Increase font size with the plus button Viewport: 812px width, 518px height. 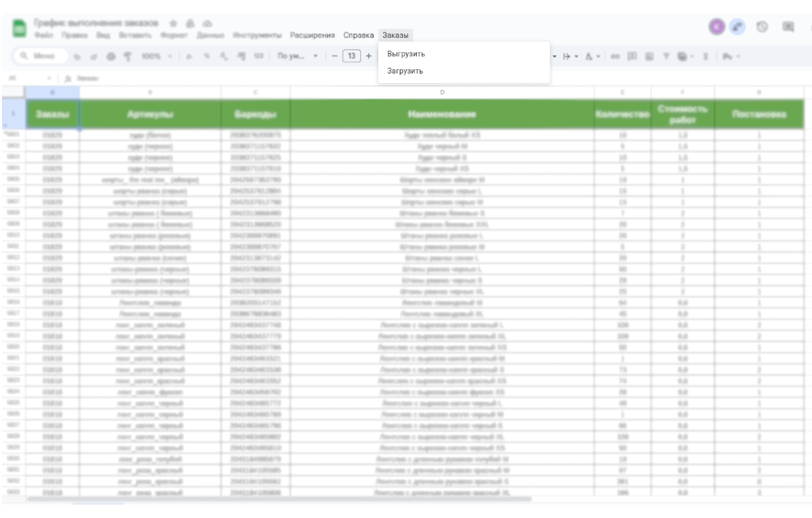(369, 56)
